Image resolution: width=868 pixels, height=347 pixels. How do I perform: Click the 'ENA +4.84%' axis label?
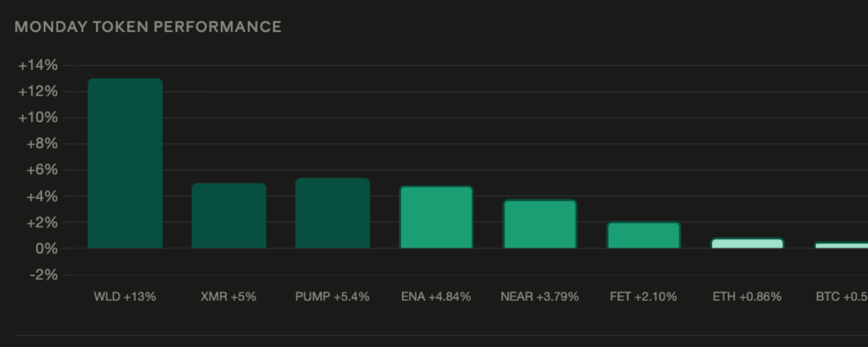(436, 297)
